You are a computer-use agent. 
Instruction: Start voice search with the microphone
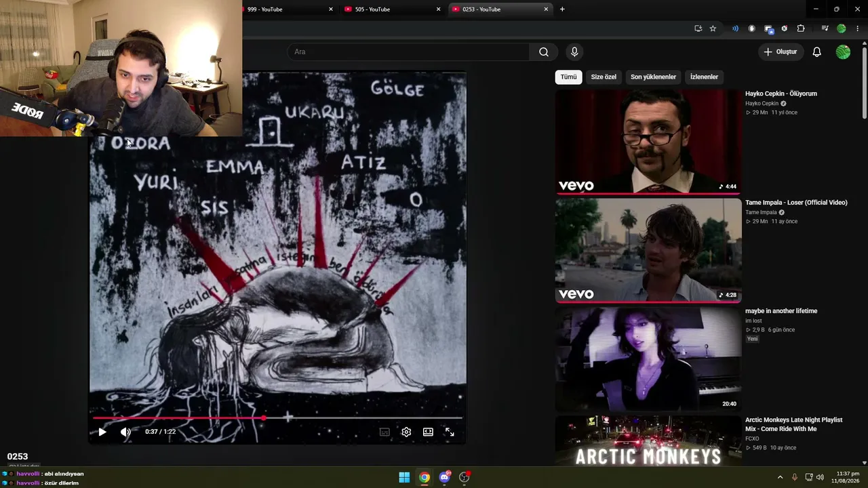point(574,52)
